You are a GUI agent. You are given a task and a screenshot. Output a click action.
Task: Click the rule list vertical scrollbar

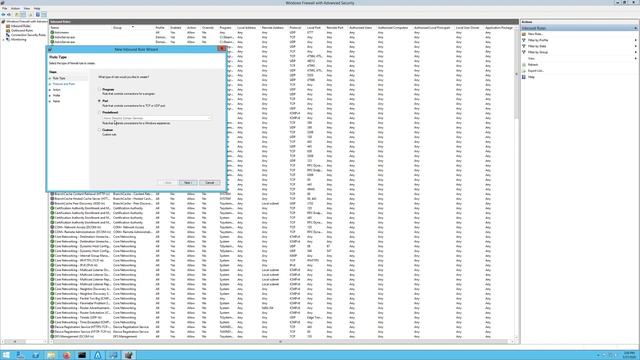point(516,73)
